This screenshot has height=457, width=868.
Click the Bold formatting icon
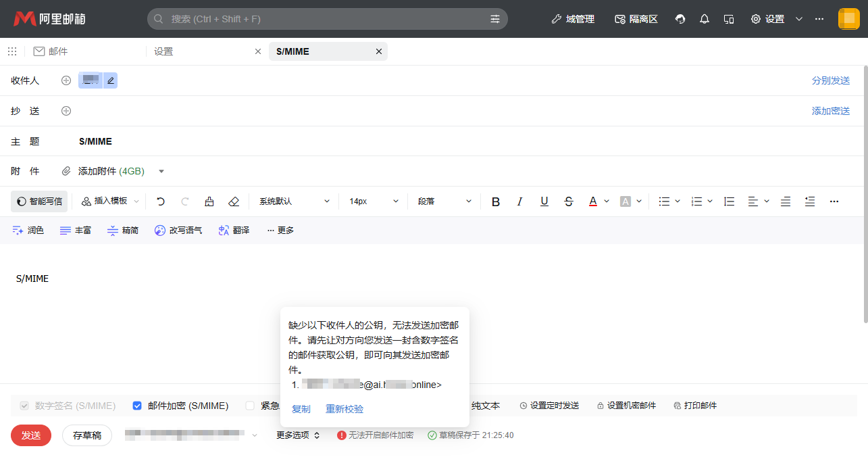point(496,201)
